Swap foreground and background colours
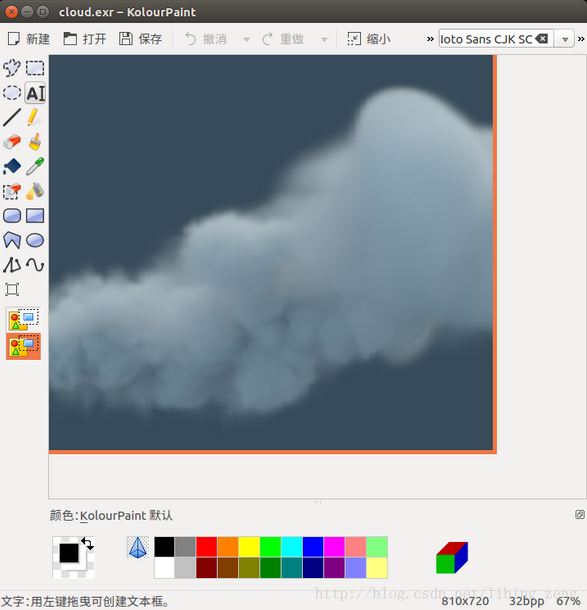Image resolution: width=587 pixels, height=610 pixels. (88, 544)
